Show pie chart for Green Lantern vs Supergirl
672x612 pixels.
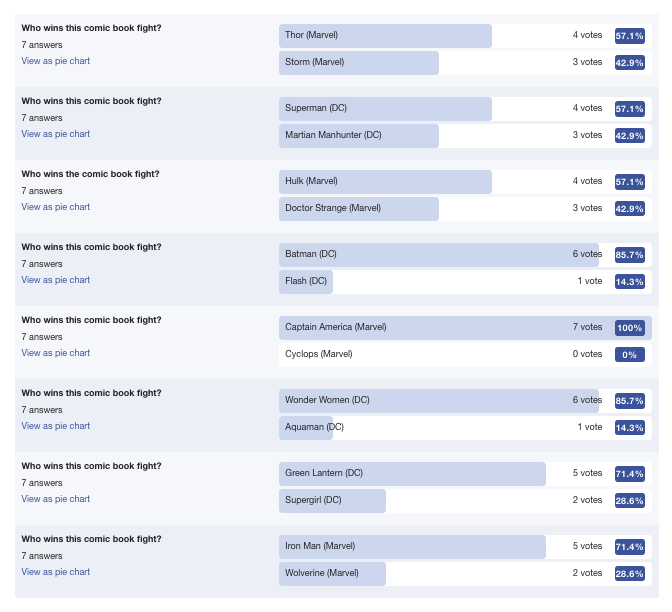pos(56,499)
